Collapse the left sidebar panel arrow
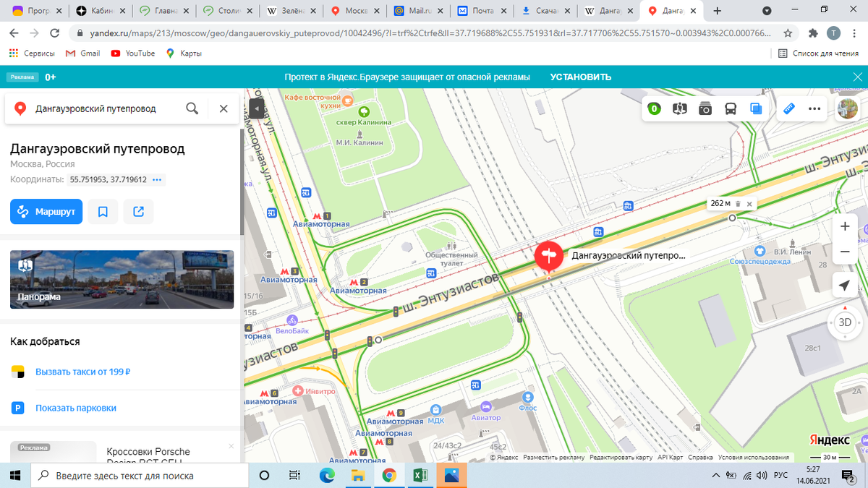 256,108
